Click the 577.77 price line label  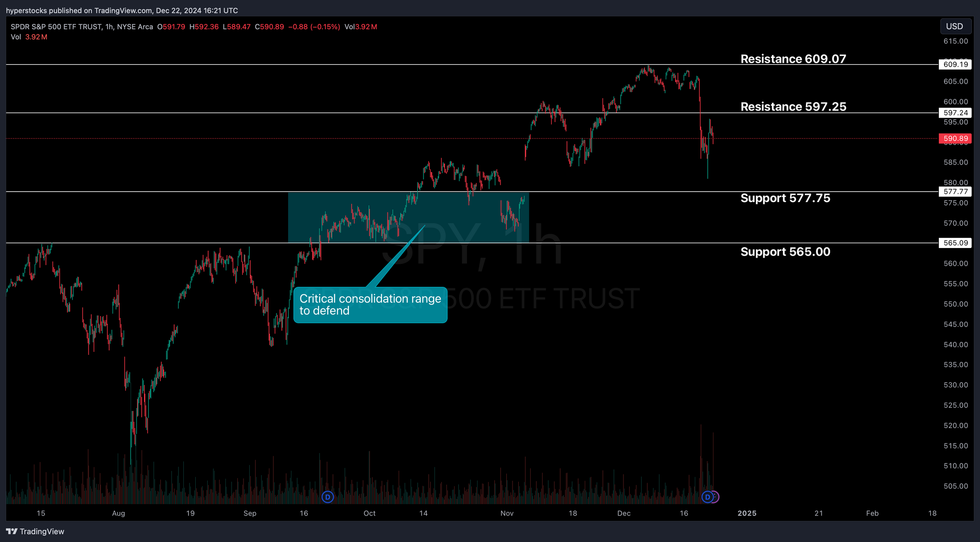955,192
